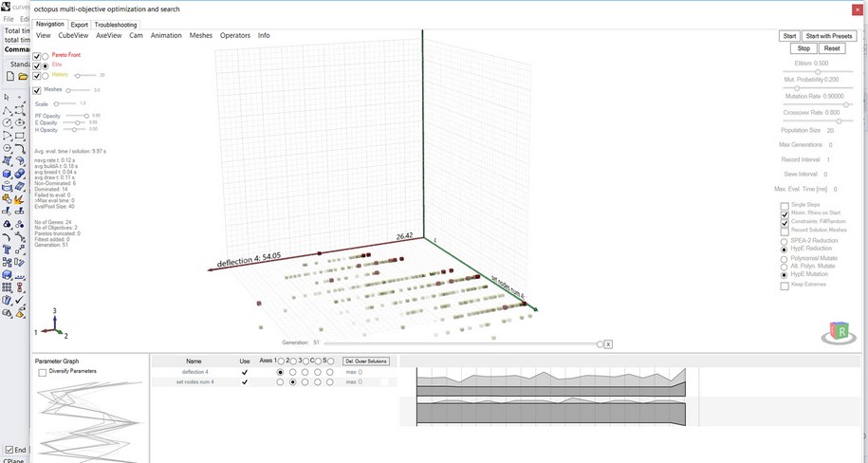Image resolution: width=868 pixels, height=463 pixels.
Task: Select the single Point tool in Rhino sidebar
Action: tap(20, 97)
